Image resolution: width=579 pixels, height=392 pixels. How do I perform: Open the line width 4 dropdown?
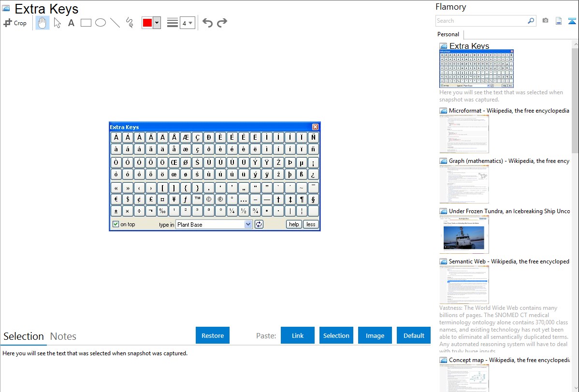187,23
